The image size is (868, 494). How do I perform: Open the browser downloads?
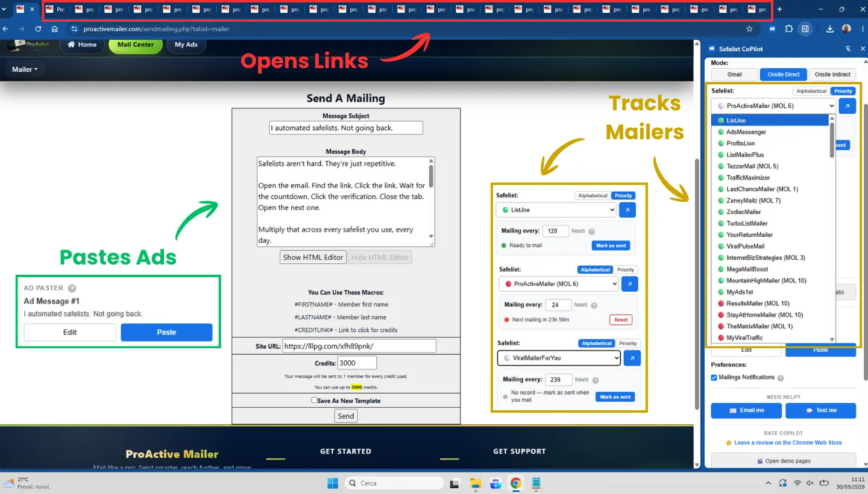pos(830,29)
